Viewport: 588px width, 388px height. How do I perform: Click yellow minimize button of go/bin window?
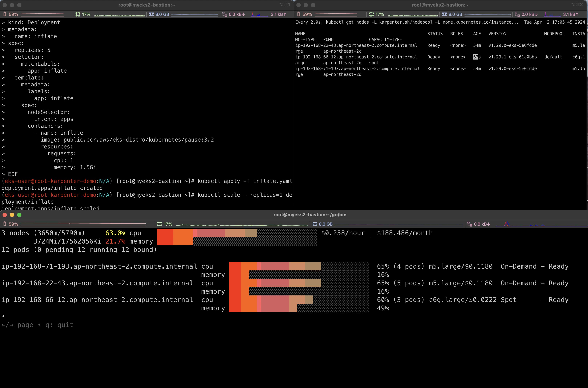(12, 215)
